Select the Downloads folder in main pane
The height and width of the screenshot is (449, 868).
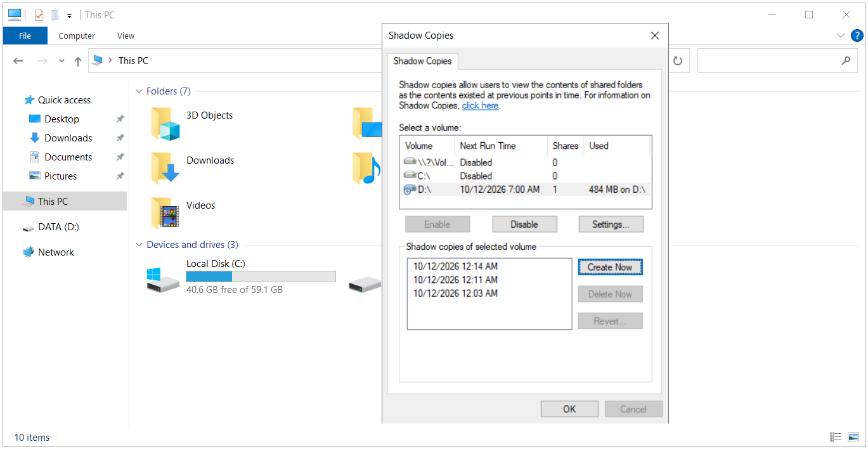(x=192, y=168)
